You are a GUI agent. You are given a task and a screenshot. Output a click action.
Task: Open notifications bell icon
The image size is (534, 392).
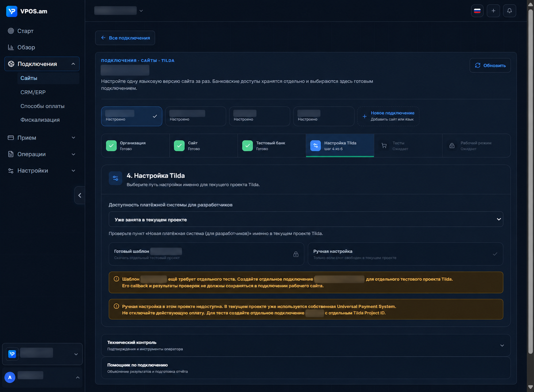click(x=510, y=11)
